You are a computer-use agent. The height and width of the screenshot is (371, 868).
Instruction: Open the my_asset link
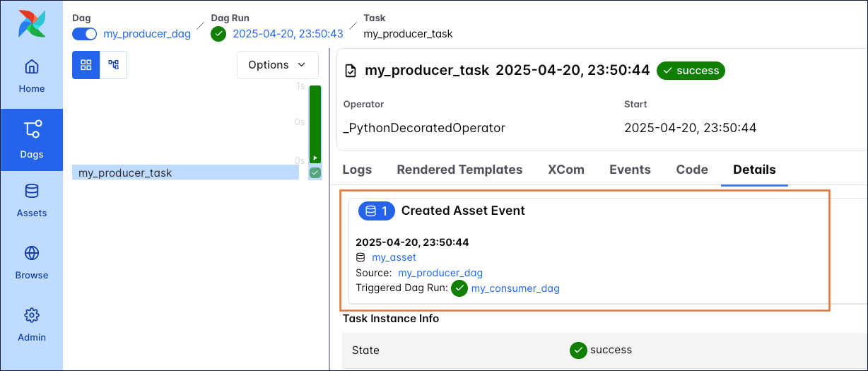pyautogui.click(x=394, y=257)
